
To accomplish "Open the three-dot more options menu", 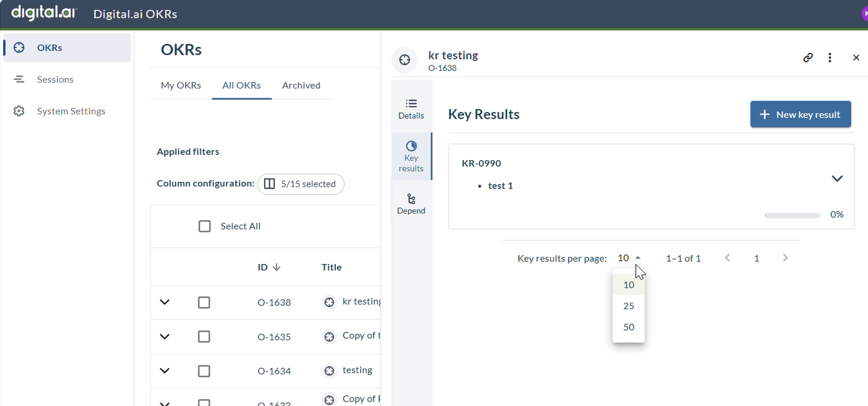I will click(x=830, y=57).
